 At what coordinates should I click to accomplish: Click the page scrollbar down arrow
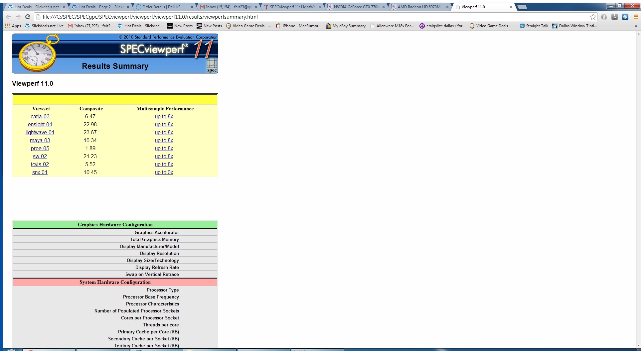(638, 345)
